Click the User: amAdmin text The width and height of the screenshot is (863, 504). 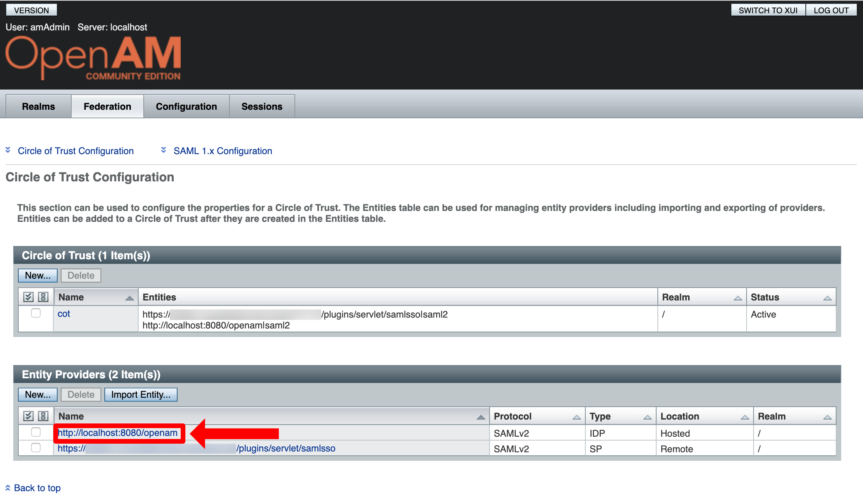coord(38,27)
